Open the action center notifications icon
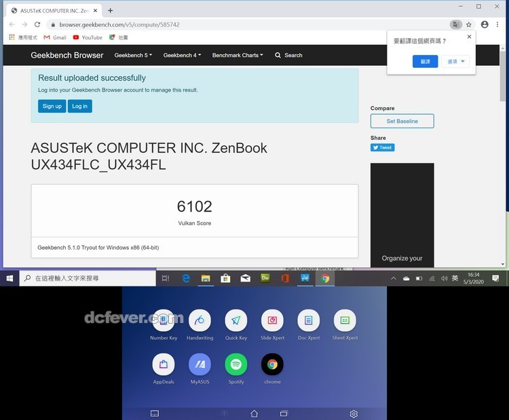The height and width of the screenshot is (420, 509). (495, 278)
